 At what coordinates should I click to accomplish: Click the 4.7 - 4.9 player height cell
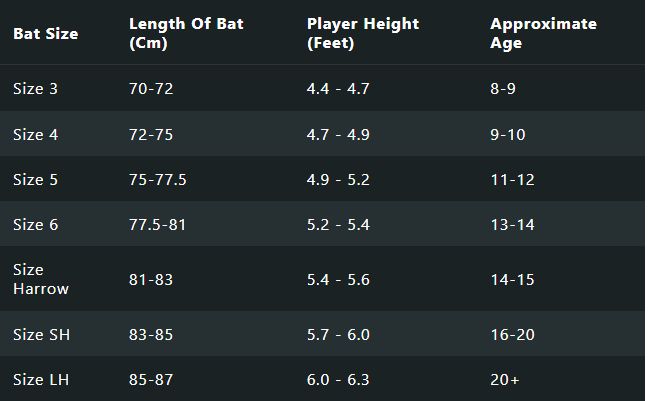tap(338, 134)
